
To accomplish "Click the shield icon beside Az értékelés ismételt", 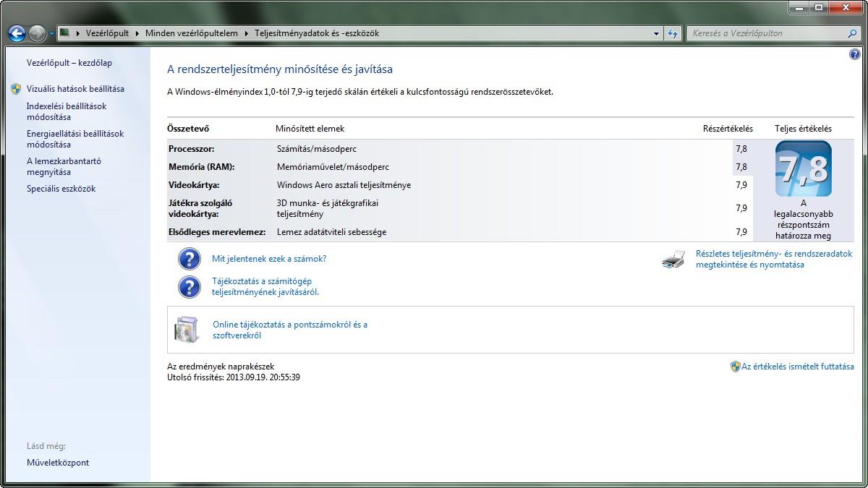I will (x=735, y=367).
